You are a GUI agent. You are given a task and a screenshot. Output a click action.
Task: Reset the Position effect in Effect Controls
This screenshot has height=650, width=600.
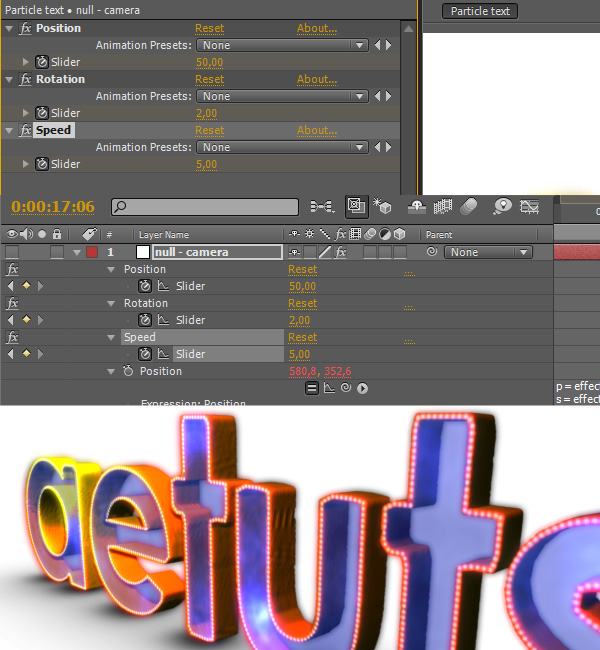pyautogui.click(x=209, y=28)
